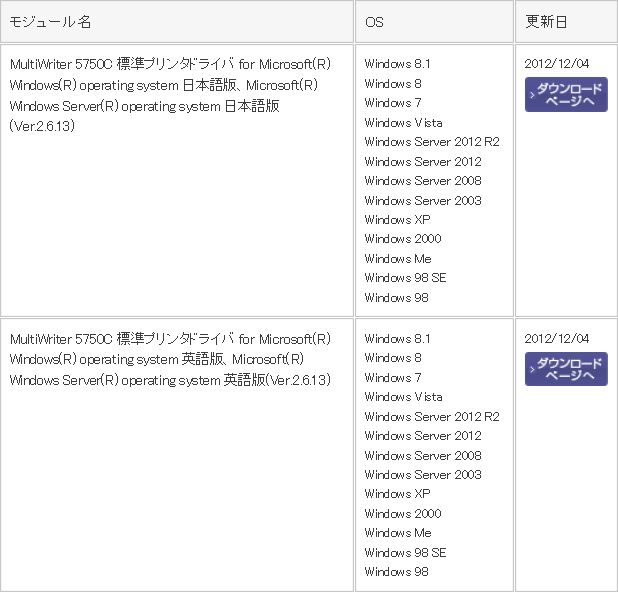Viewport: 618px width, 592px height.
Task: Click Windows Server 2012 in Japanese driver row
Action: click(423, 162)
